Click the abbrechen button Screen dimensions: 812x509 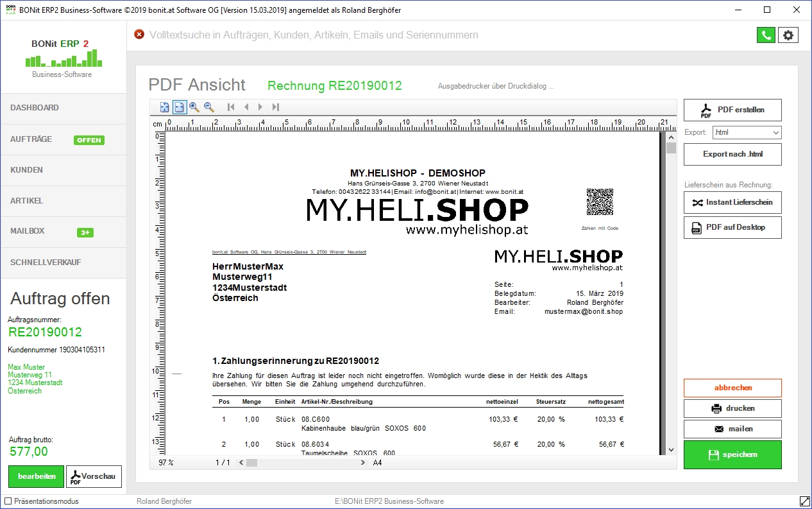pyautogui.click(x=732, y=388)
